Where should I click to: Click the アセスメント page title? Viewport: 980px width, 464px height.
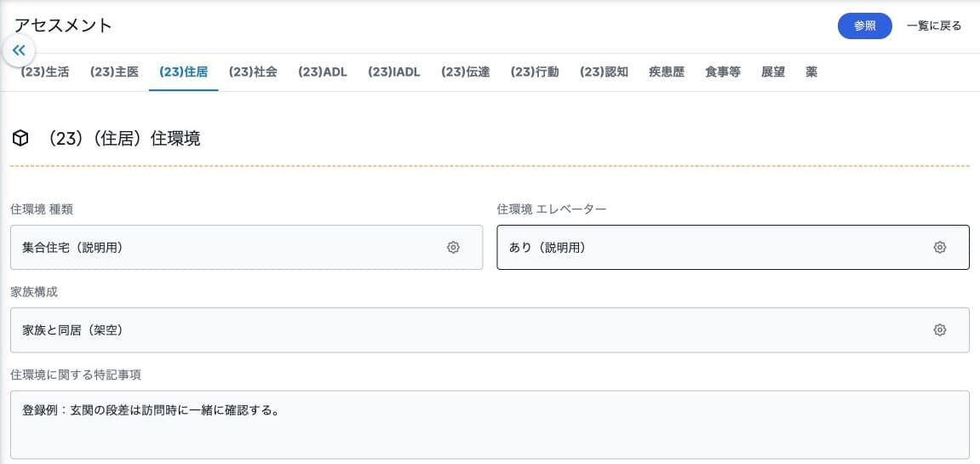click(x=63, y=26)
